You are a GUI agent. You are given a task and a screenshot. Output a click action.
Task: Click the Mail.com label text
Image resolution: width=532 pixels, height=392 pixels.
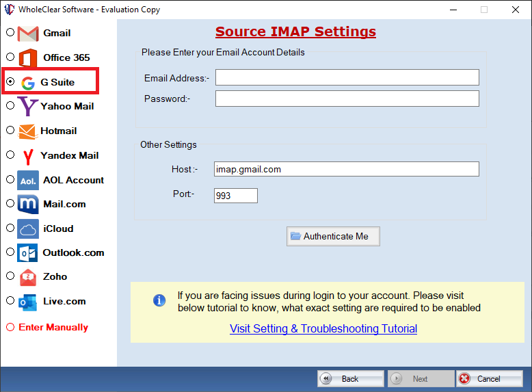pyautogui.click(x=64, y=204)
